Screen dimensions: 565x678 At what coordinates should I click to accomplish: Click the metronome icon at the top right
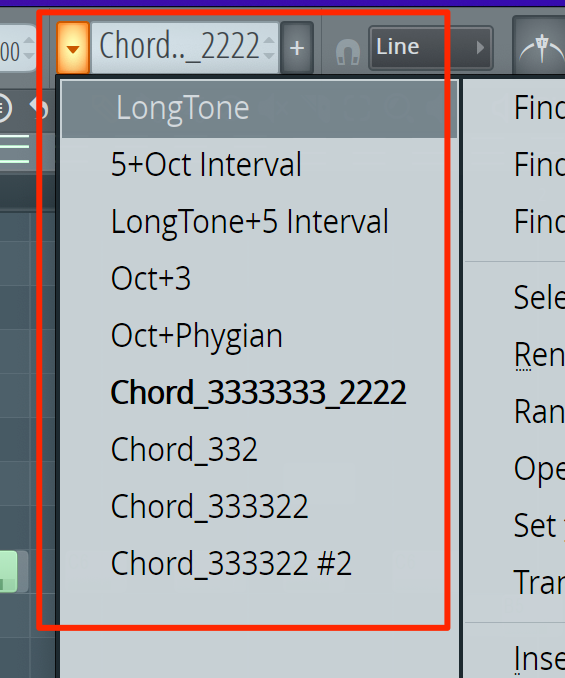click(542, 48)
